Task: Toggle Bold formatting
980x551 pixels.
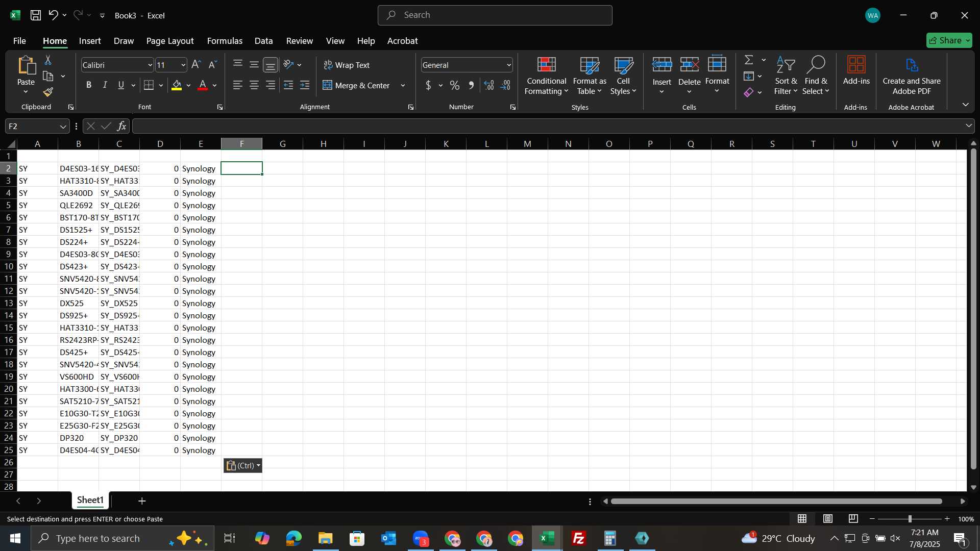Action: (89, 85)
